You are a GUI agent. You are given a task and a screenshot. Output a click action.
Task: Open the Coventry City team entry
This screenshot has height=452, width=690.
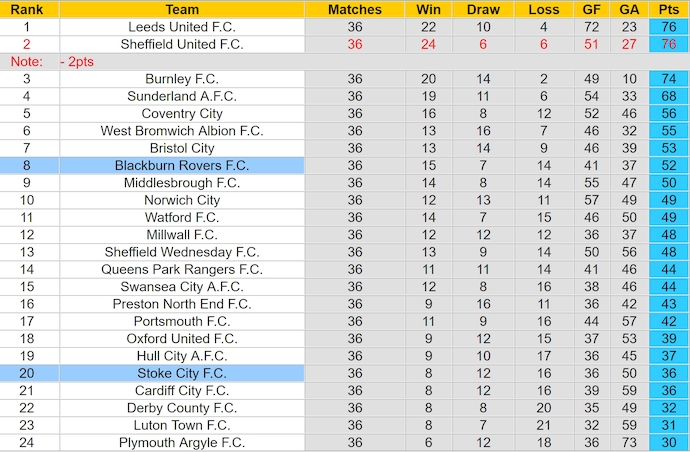point(182,114)
